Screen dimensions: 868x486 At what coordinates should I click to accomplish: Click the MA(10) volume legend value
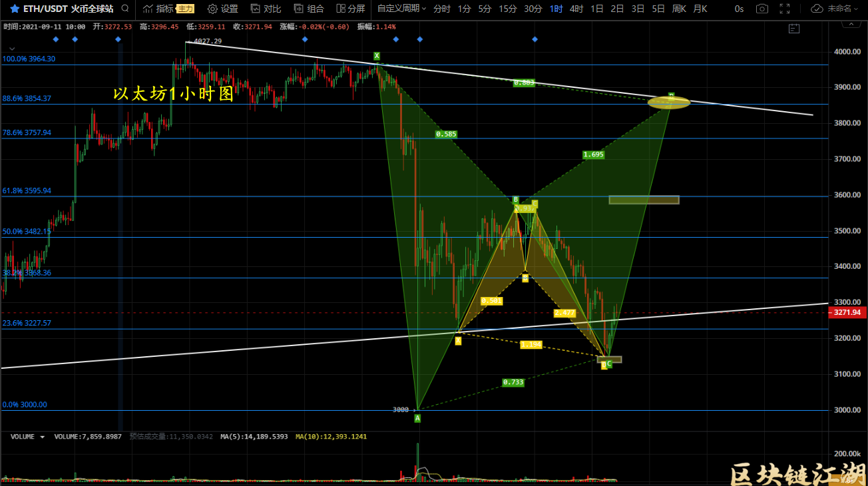[330, 437]
